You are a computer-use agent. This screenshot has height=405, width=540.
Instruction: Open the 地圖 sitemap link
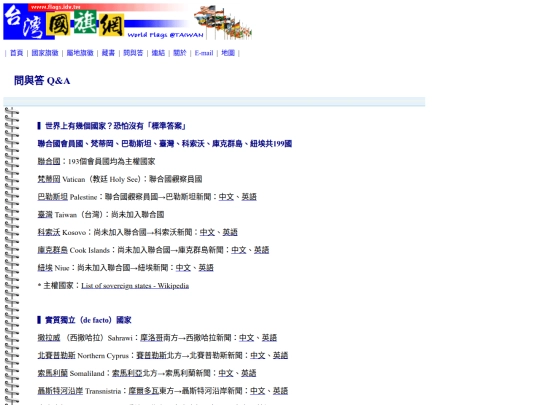[228, 53]
